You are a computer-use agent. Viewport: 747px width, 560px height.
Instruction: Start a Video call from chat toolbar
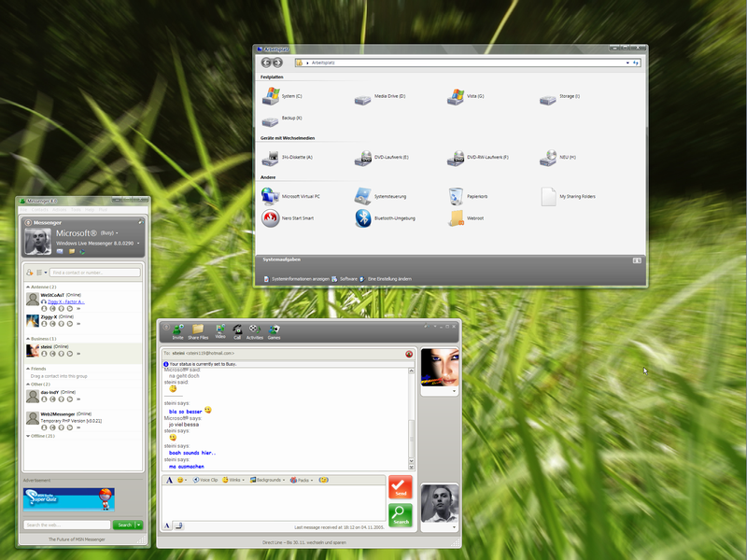click(x=220, y=330)
